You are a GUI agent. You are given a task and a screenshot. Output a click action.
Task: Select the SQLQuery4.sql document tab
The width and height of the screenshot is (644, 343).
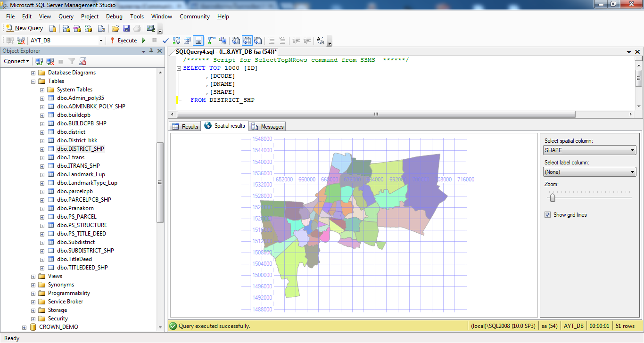[x=226, y=52]
